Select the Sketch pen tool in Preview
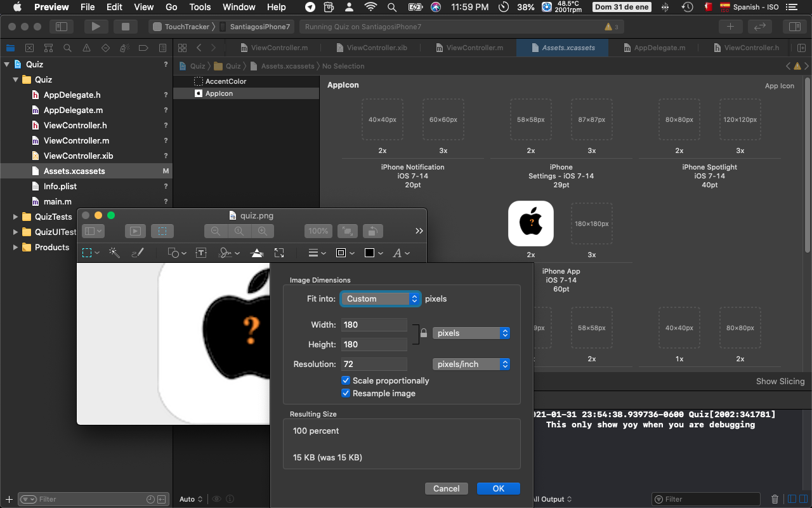812x508 pixels. click(137, 253)
